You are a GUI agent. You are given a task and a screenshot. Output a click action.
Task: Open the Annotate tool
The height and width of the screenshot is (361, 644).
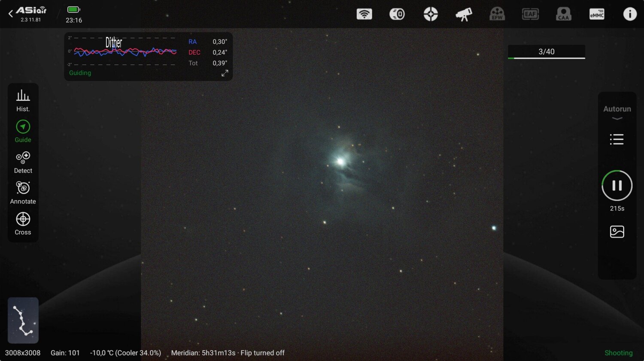click(23, 193)
